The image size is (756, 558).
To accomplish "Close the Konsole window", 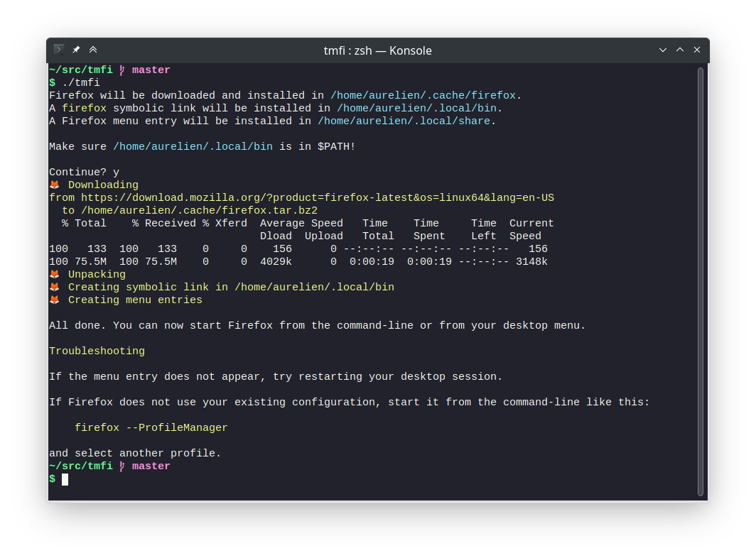I will [697, 50].
